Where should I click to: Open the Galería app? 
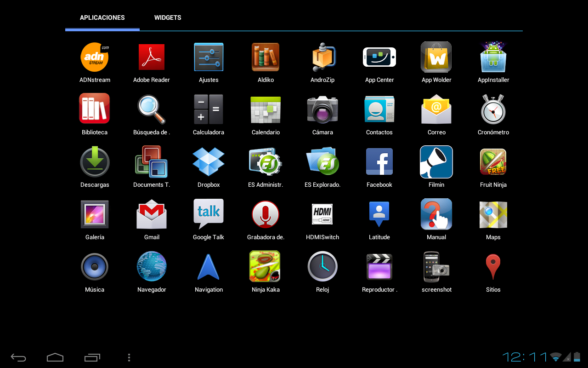tap(95, 214)
